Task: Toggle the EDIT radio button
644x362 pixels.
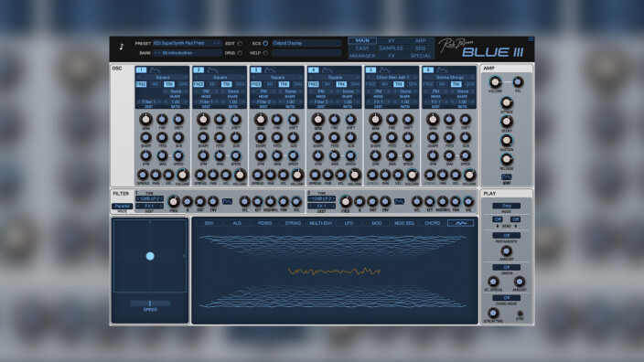Action: (x=240, y=44)
